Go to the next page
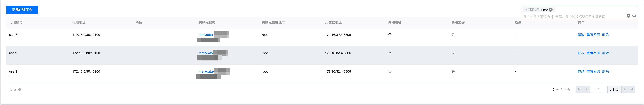This screenshot has height=105, width=644. [625, 89]
